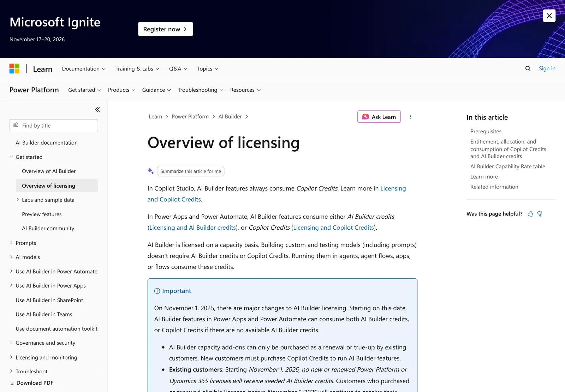Expand the Products dropdown
The width and height of the screenshot is (565, 392).
122,90
